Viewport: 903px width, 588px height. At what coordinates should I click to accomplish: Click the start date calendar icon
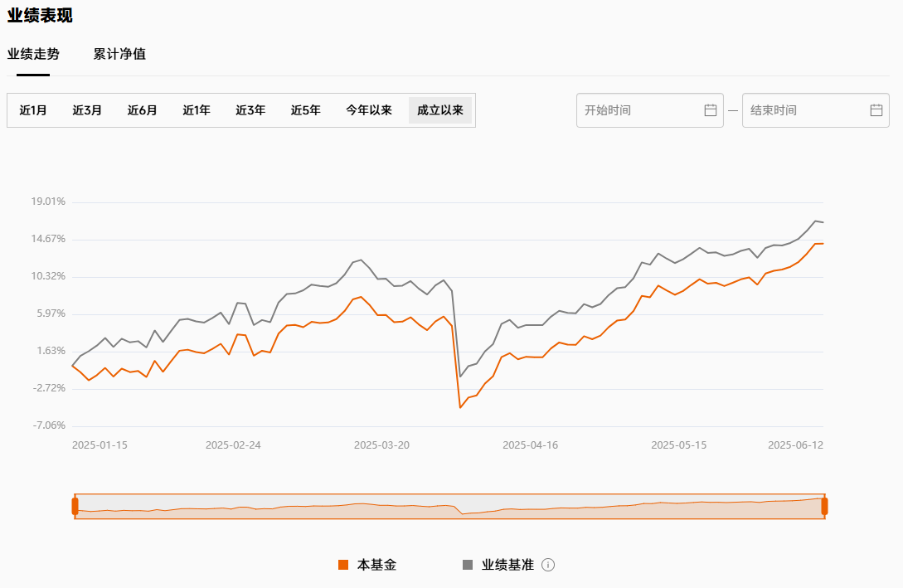coord(711,110)
